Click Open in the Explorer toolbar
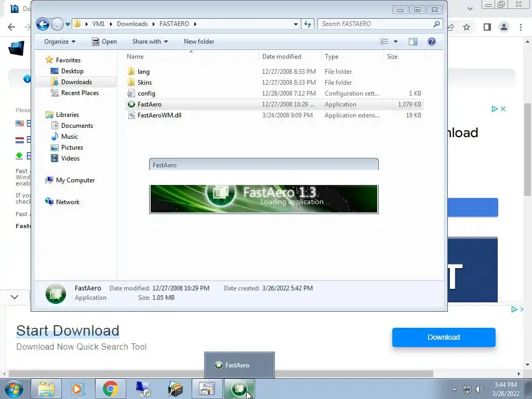 tap(104, 42)
